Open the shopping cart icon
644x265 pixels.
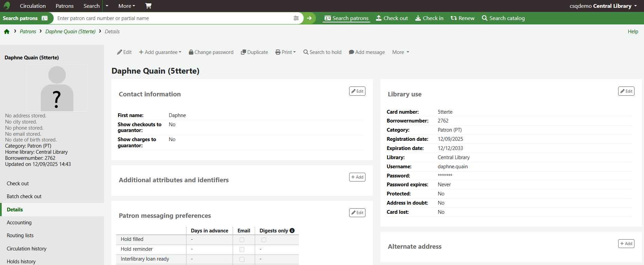(148, 6)
